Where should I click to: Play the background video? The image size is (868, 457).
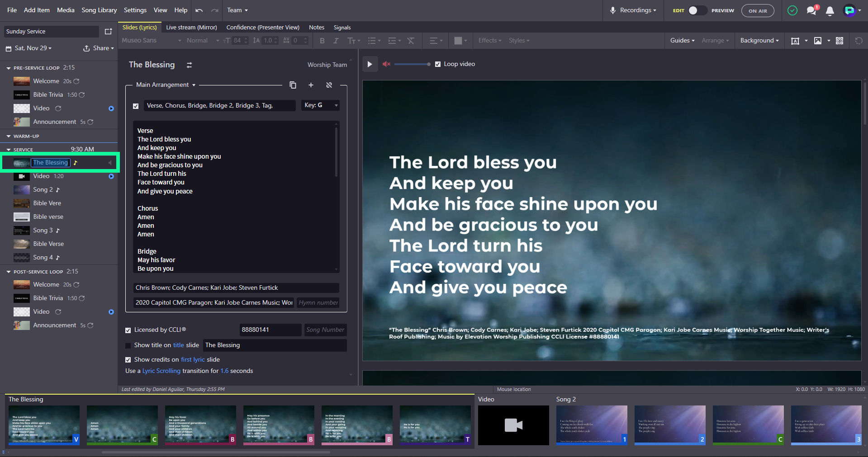370,64
